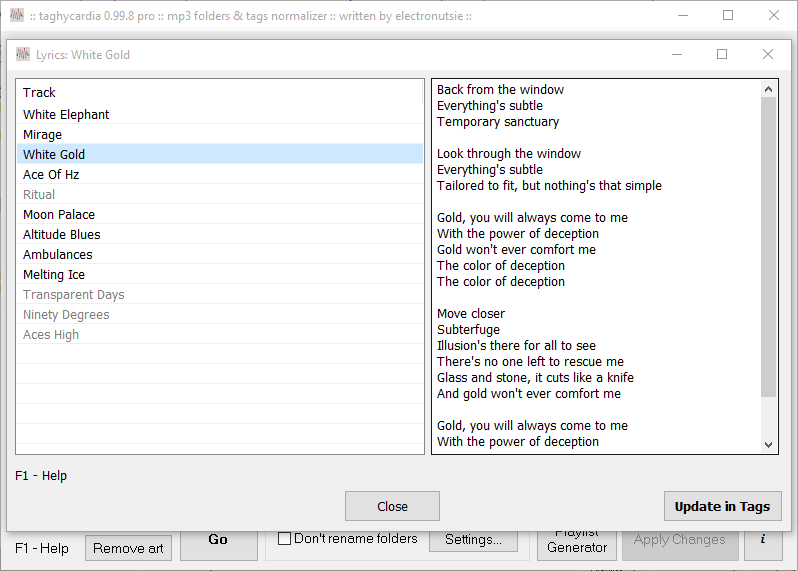Click the F1 - Help label in Lyrics dialog
The image size is (798, 571).
[x=41, y=475]
